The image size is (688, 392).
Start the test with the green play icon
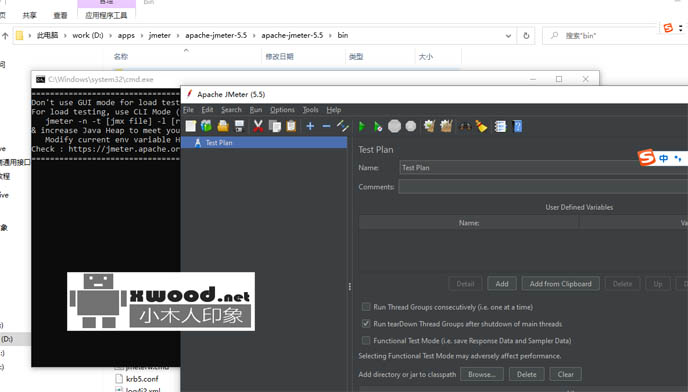click(362, 126)
